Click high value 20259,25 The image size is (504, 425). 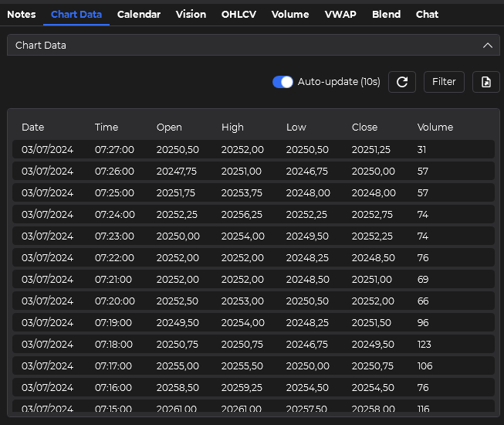[x=242, y=387]
